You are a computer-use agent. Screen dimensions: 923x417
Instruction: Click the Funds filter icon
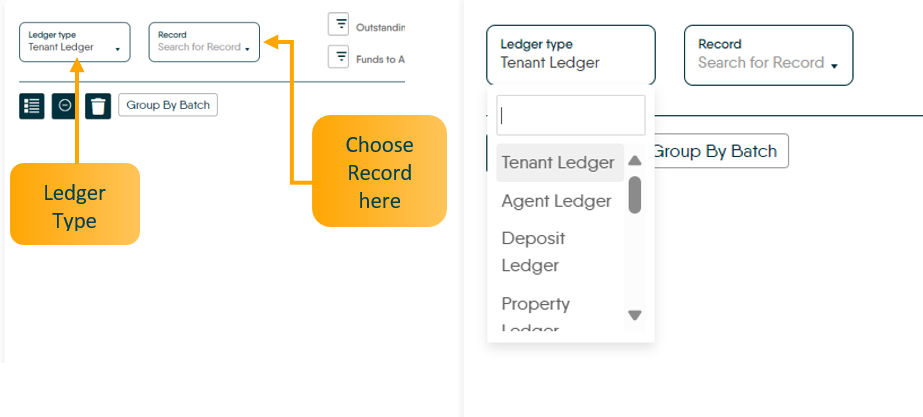pyautogui.click(x=340, y=56)
